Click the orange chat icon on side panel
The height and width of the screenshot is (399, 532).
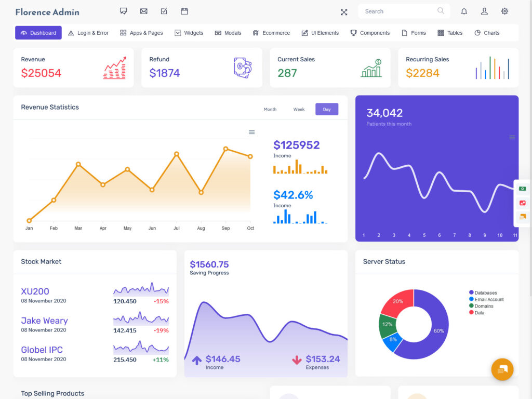point(523,217)
